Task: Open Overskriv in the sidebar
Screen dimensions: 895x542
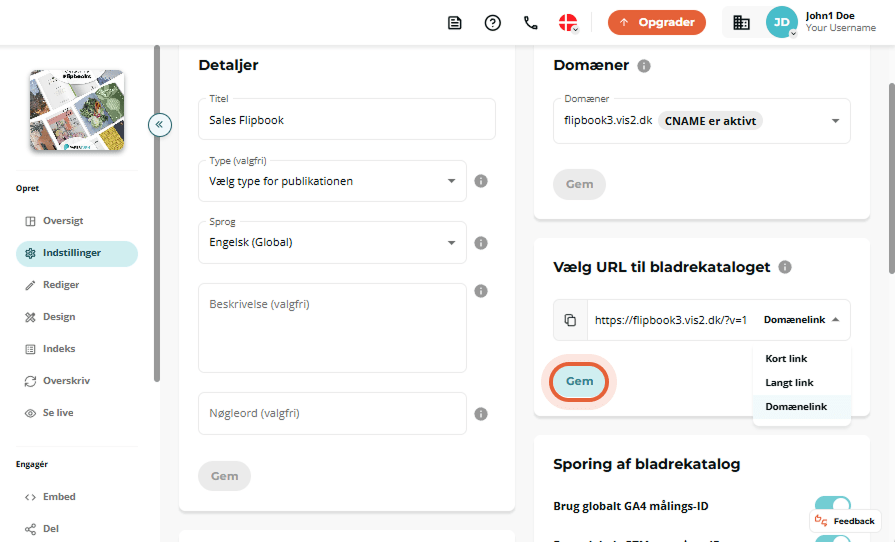Action: (77, 381)
